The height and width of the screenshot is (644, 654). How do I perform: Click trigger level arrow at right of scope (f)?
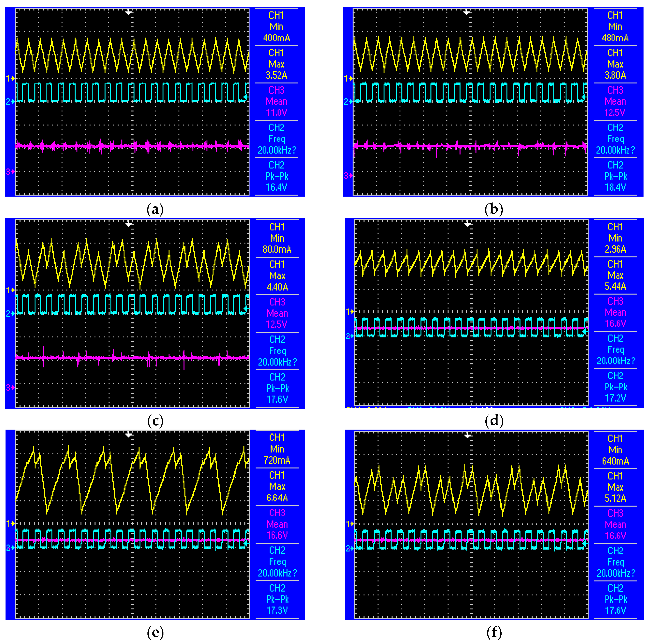pos(585,544)
